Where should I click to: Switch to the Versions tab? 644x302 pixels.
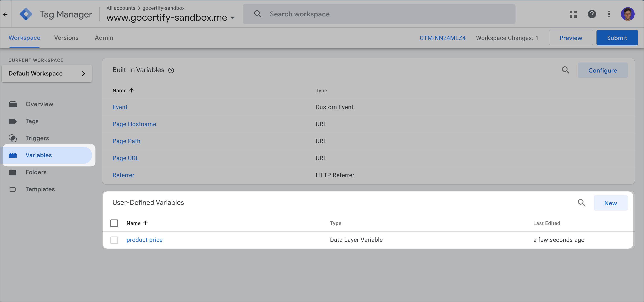point(66,38)
